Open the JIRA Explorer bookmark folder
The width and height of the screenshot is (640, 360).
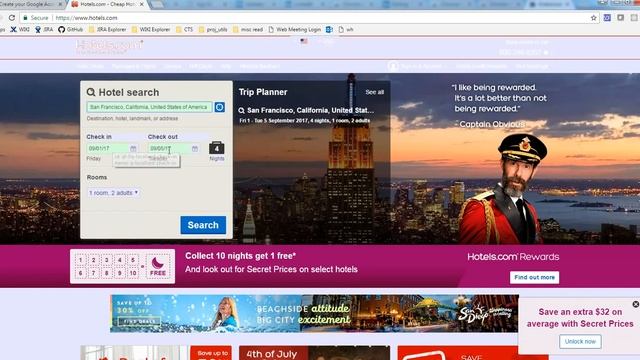click(107, 29)
